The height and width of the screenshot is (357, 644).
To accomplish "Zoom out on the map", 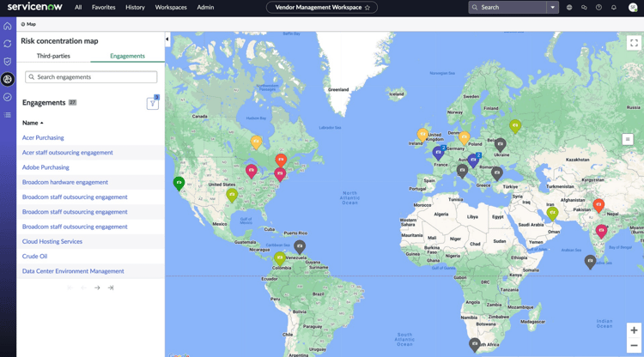I will click(634, 346).
